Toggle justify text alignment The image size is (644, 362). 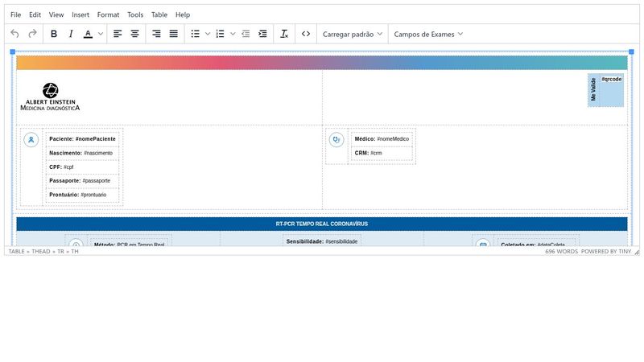pos(174,34)
